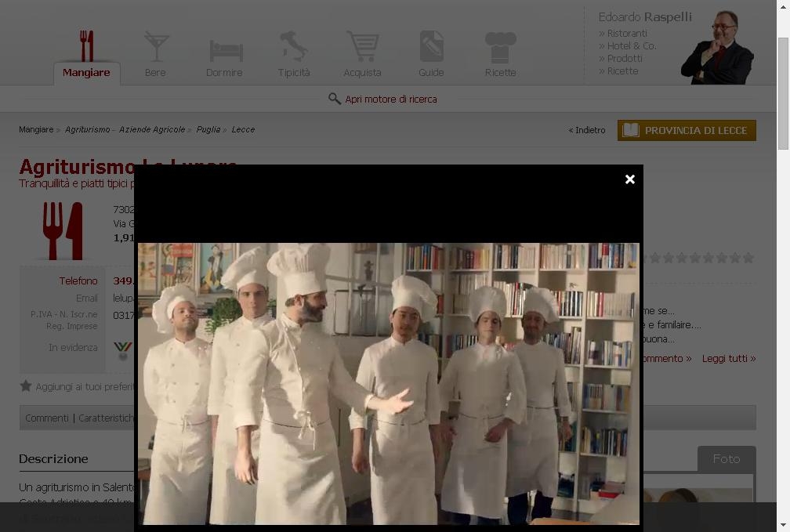Click the chefs video in the popup
The height and width of the screenshot is (532, 790).
pyautogui.click(x=389, y=384)
